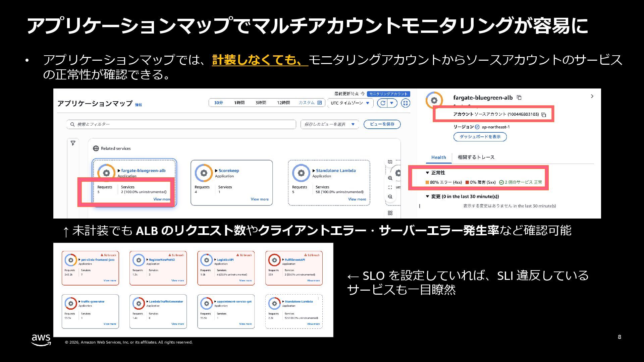The width and height of the screenshot is (644, 362).
Task: Switch to the 相関するトレース tab
Action: click(x=476, y=157)
